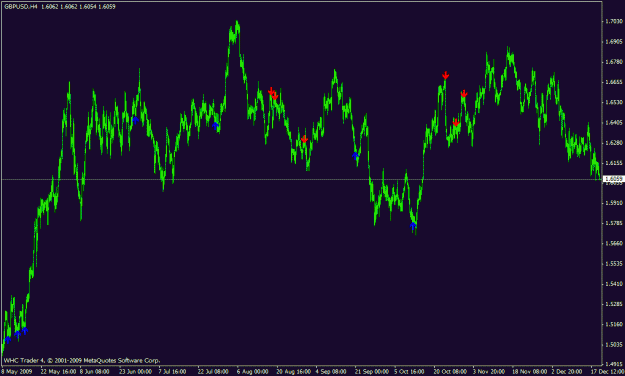This screenshot has width=625, height=376.
Task: Select the rightmost red down arrow
Action: [x=464, y=93]
